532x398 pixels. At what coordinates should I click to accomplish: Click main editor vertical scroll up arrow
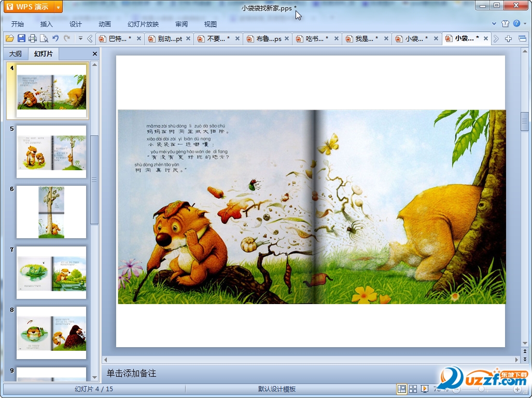point(525,51)
